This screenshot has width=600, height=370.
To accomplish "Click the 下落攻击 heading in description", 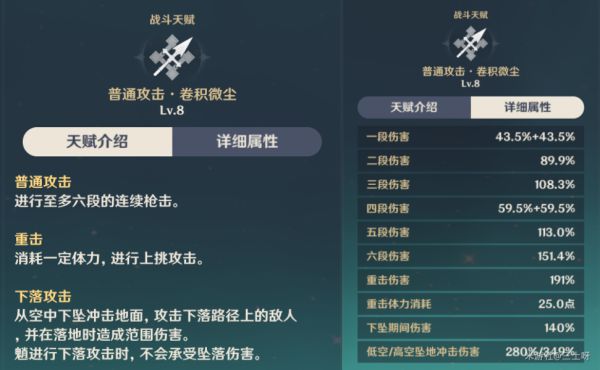I will pyautogui.click(x=43, y=297).
